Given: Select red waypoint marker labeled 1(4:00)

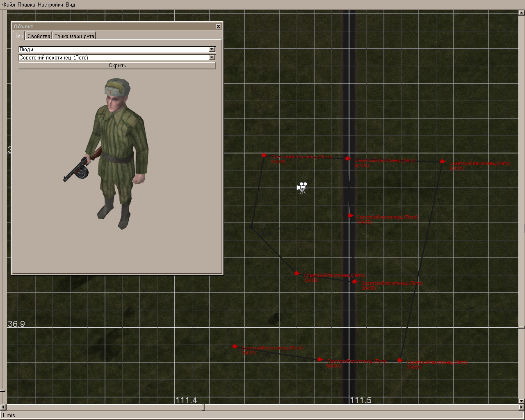Looking at the screenshot, I should [350, 216].
